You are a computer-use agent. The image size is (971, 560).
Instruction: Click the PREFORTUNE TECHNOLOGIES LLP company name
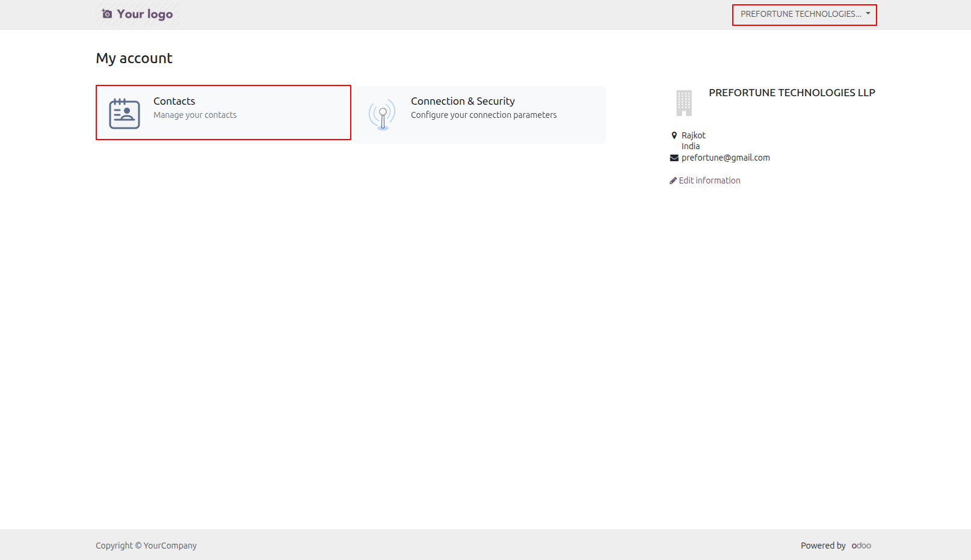pos(792,93)
